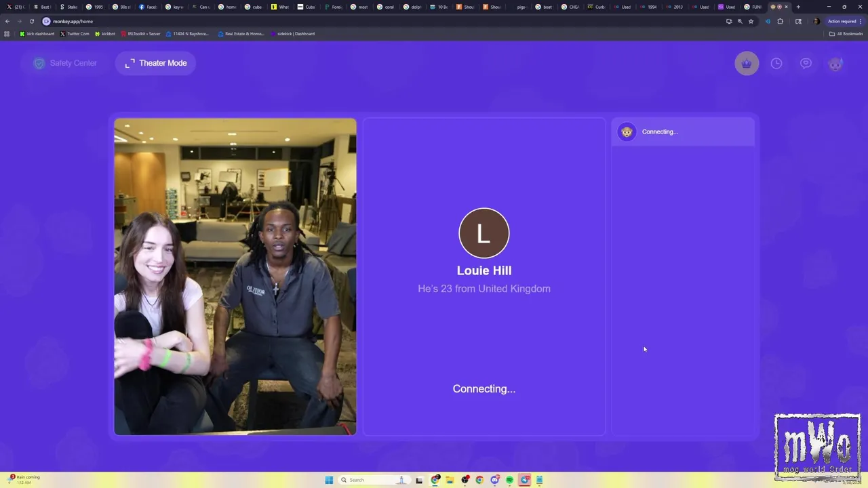Switch to the 2013 tab
The image size is (868, 488).
click(675, 7)
